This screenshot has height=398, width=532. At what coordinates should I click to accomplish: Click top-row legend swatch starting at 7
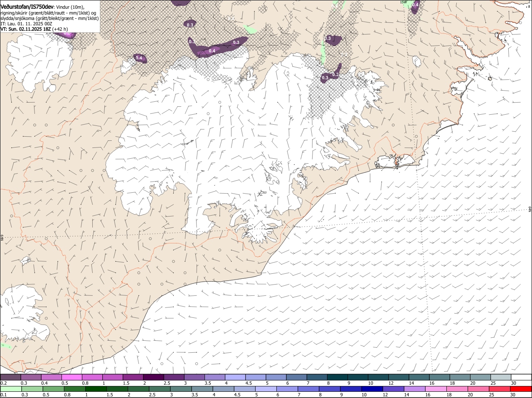tap(317, 377)
